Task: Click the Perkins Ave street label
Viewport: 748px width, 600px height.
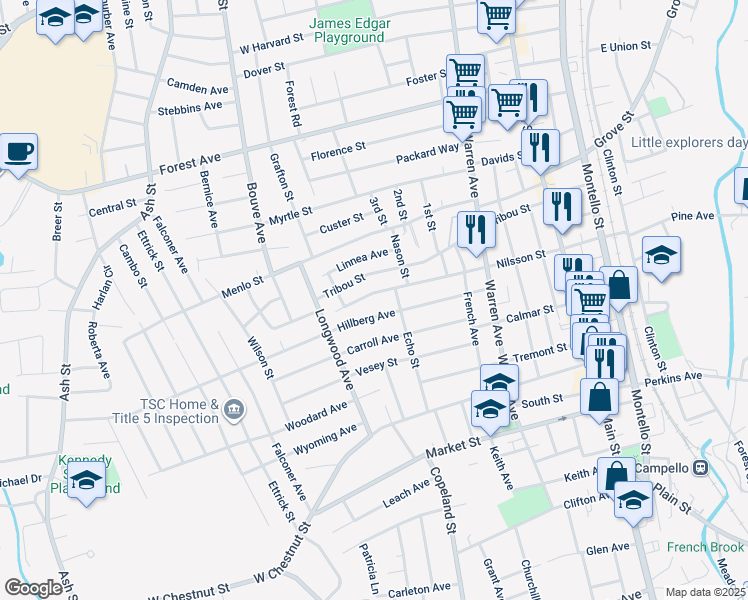Action: [x=673, y=379]
